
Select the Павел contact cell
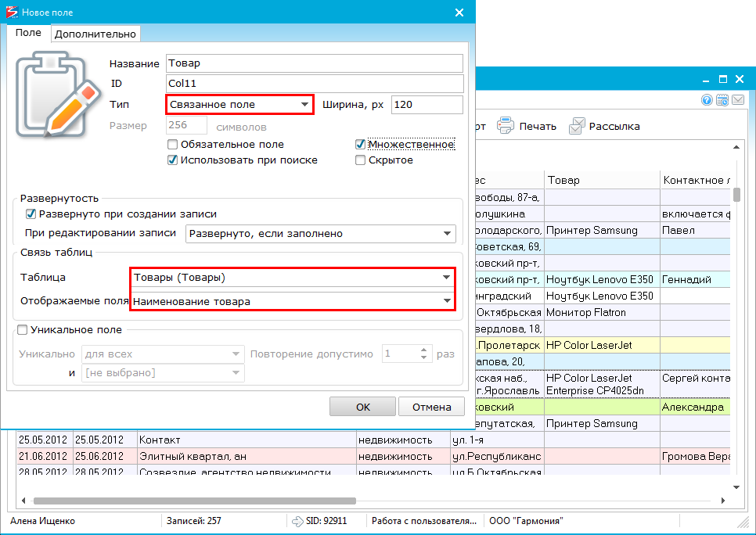click(x=695, y=231)
